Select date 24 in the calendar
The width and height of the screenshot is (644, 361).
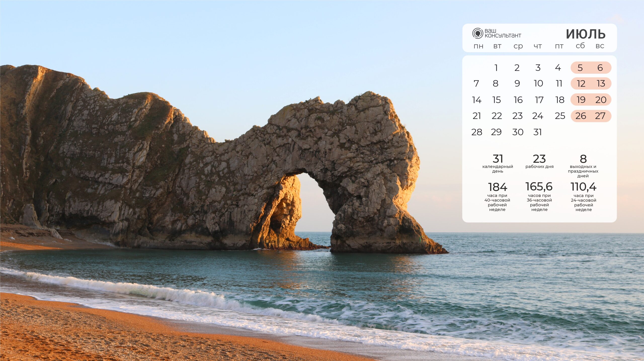click(x=538, y=116)
